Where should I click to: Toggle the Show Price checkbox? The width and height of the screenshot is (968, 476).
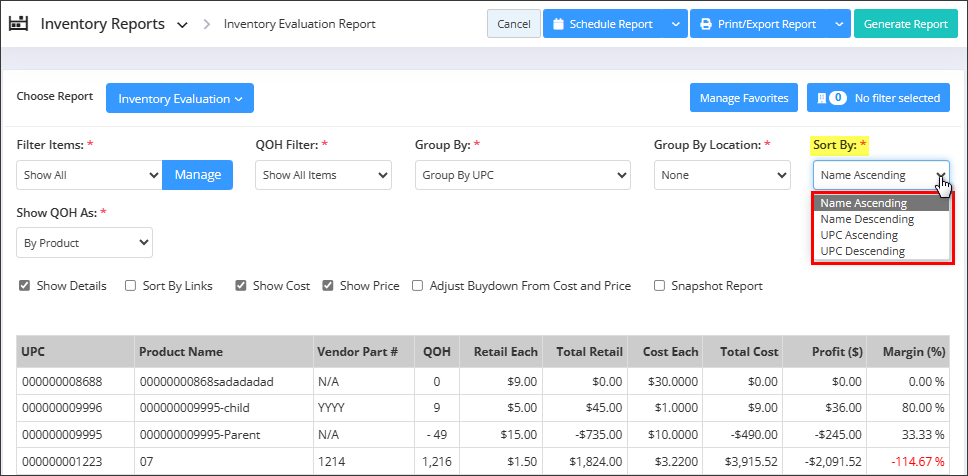tap(328, 286)
